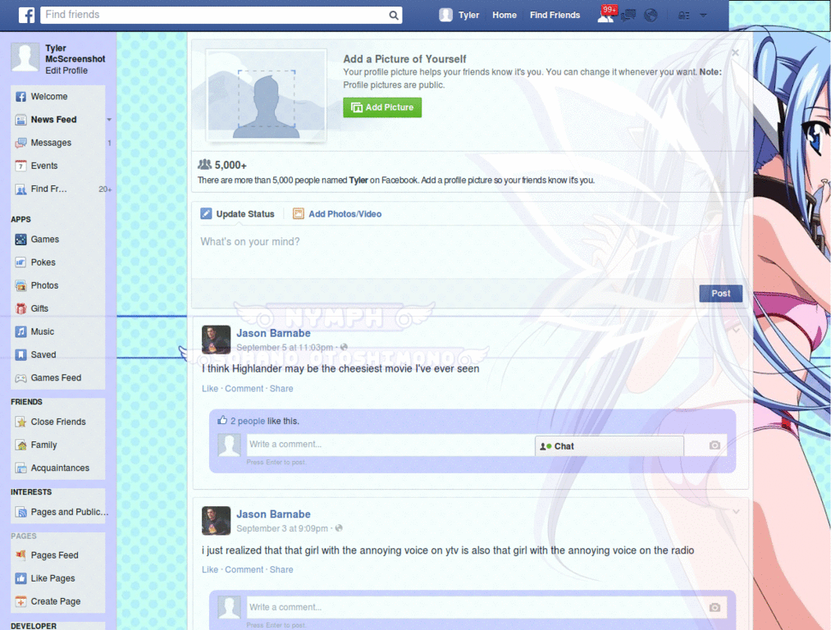Click the Like Pages thumbs-up icon
The width and height of the screenshot is (840, 630).
[x=21, y=578]
